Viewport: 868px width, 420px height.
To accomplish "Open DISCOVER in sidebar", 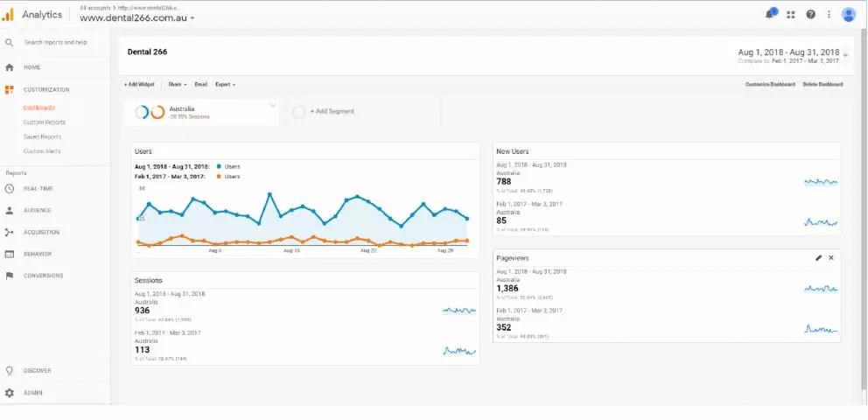I will pyautogui.click(x=37, y=371).
